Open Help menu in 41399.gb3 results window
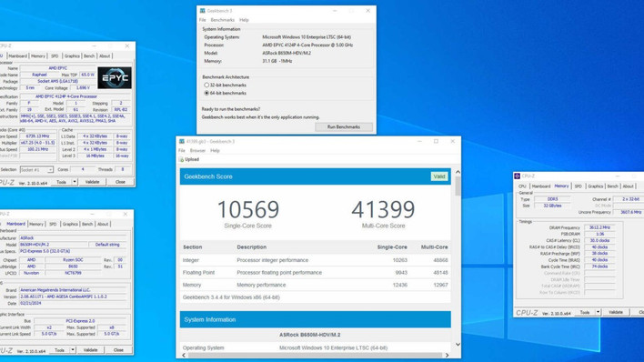Viewport: 644px width, 362px height. [x=215, y=150]
